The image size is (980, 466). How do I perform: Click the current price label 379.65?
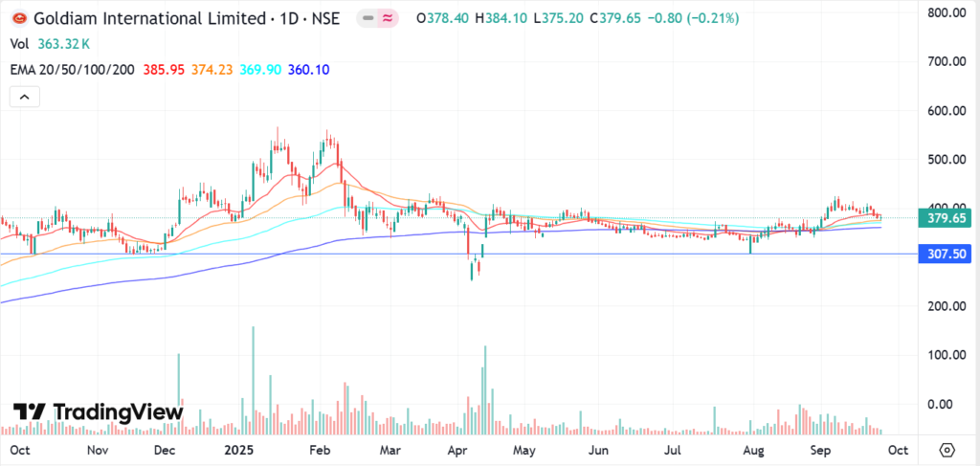[x=947, y=218]
